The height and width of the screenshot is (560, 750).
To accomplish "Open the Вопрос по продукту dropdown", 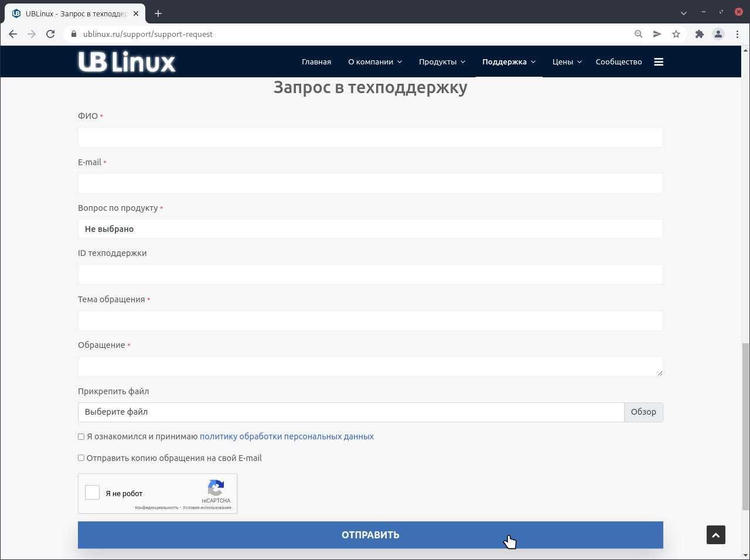I will [x=370, y=229].
